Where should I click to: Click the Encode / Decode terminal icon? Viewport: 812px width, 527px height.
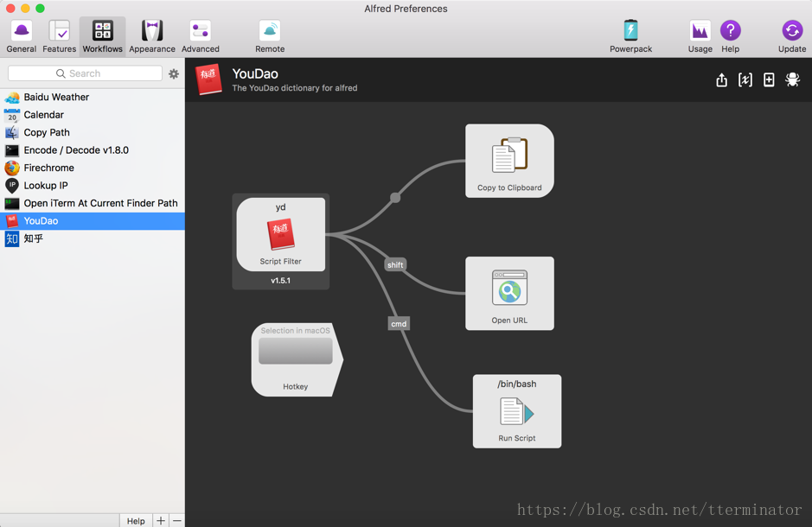[12, 150]
